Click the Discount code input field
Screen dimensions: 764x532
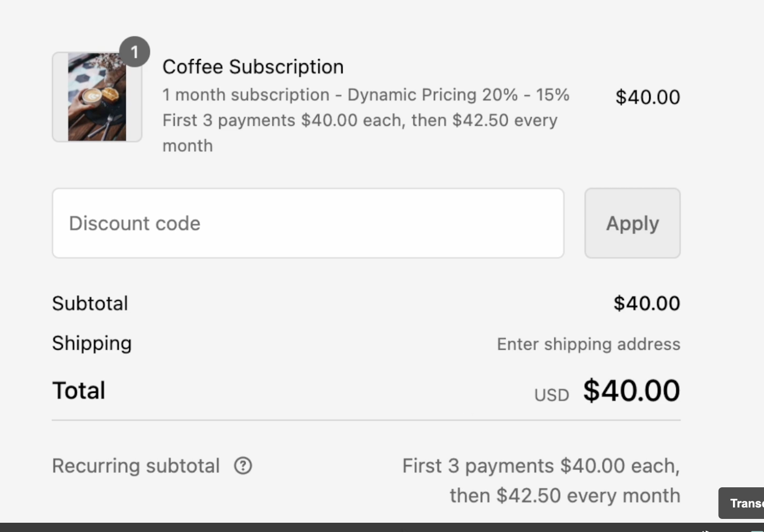click(308, 223)
